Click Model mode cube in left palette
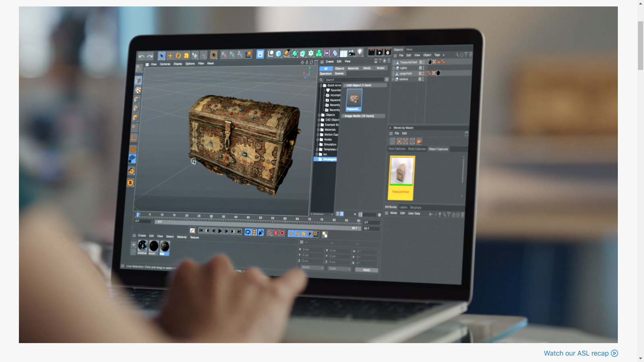Screen dimensions: 644x362 point(138,80)
